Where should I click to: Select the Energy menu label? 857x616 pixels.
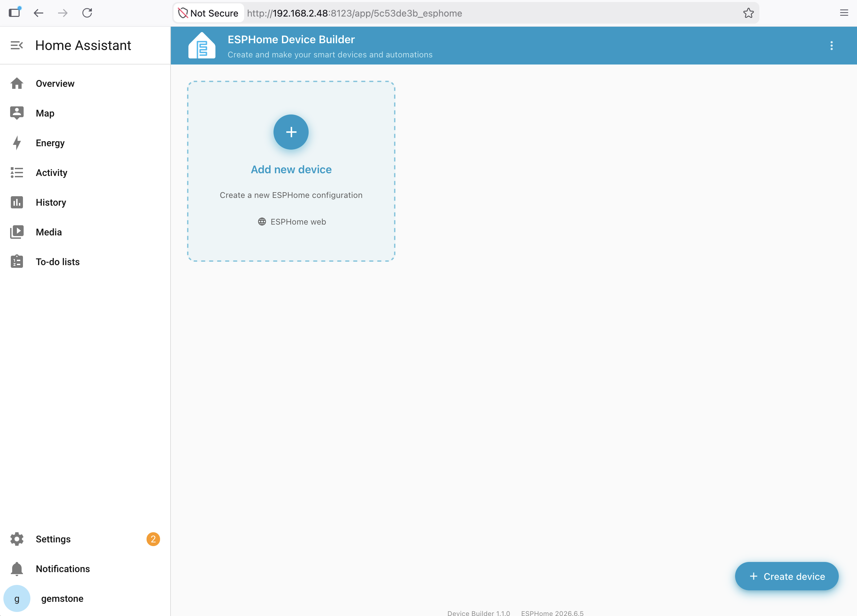50,143
